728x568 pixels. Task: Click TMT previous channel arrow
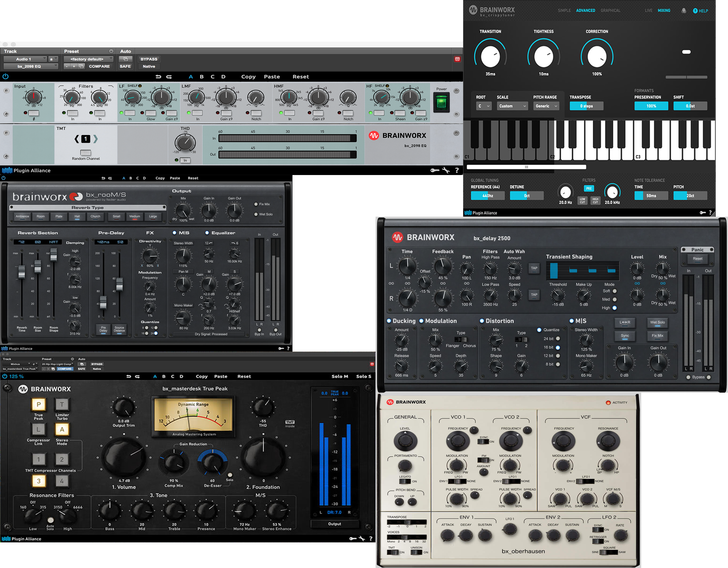[77, 139]
